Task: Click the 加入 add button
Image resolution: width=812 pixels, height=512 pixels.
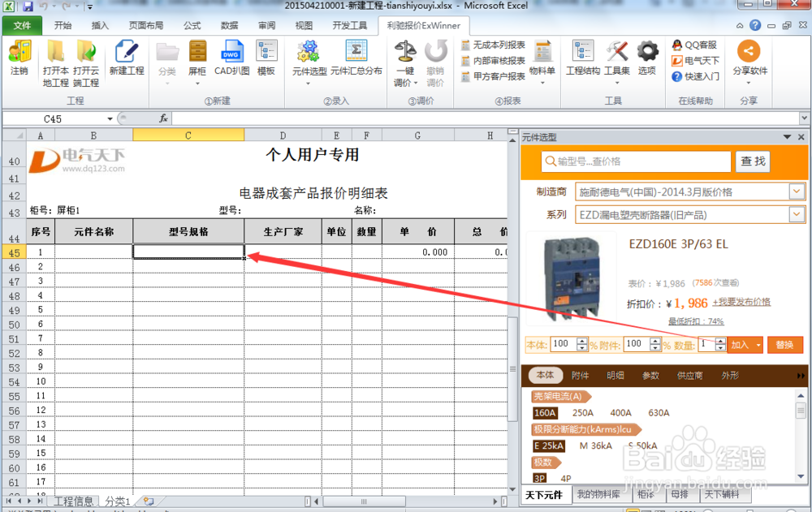Action: pos(741,345)
